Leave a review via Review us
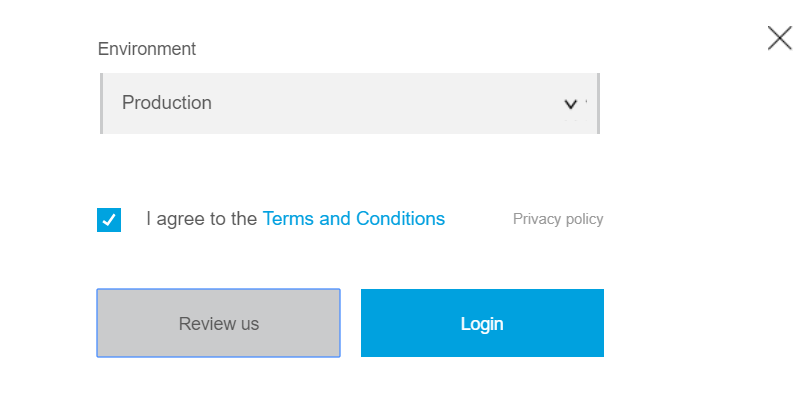 point(218,323)
